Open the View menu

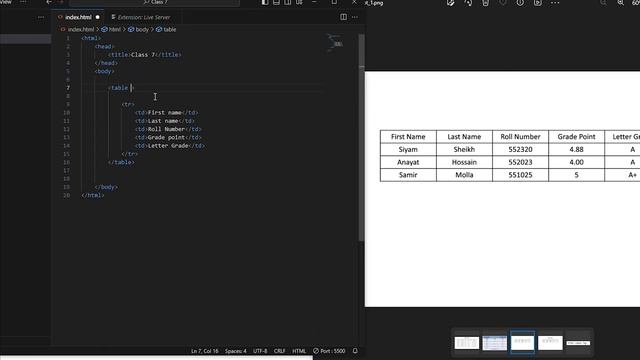pyautogui.click(x=6, y=2)
